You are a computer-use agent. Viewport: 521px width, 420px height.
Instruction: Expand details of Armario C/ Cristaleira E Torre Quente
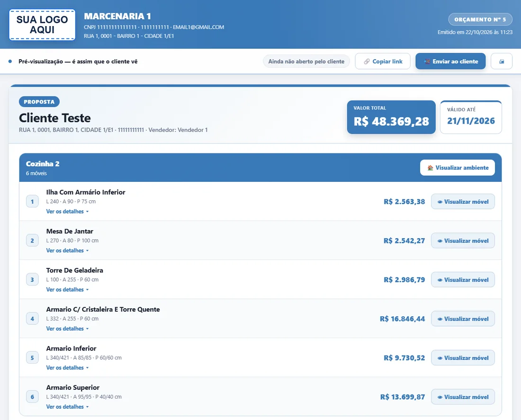(67, 329)
